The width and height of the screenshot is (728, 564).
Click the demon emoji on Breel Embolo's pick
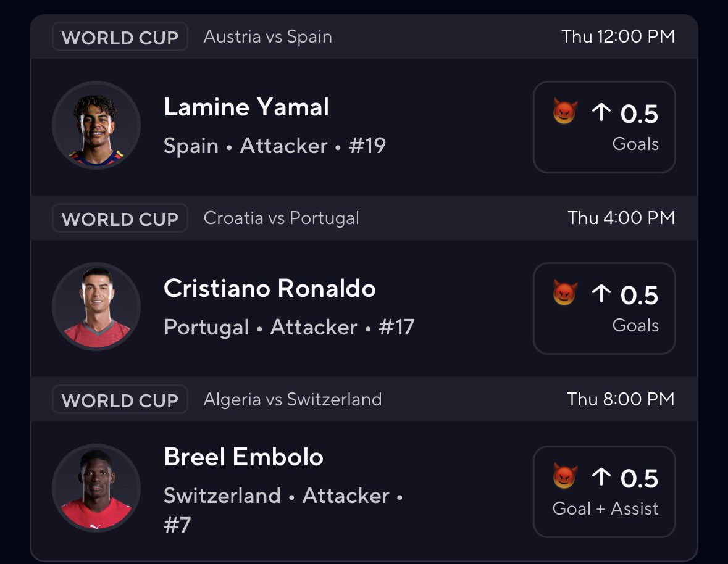(x=565, y=476)
